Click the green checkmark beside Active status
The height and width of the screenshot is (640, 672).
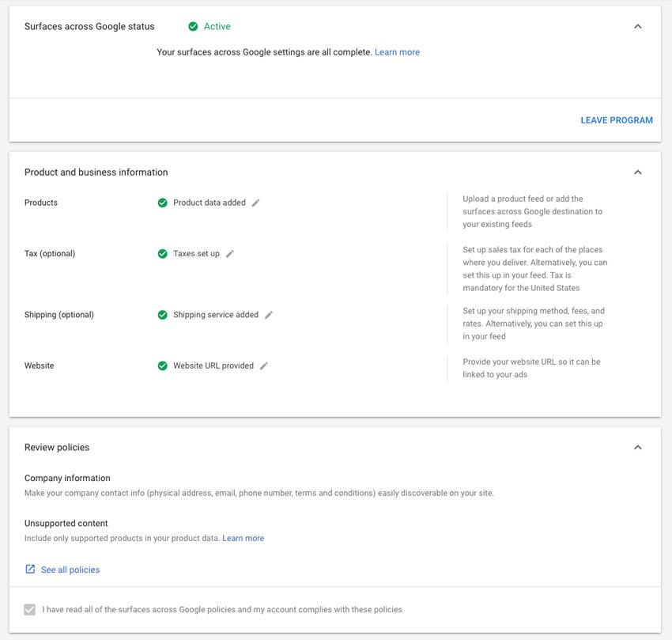[193, 27]
